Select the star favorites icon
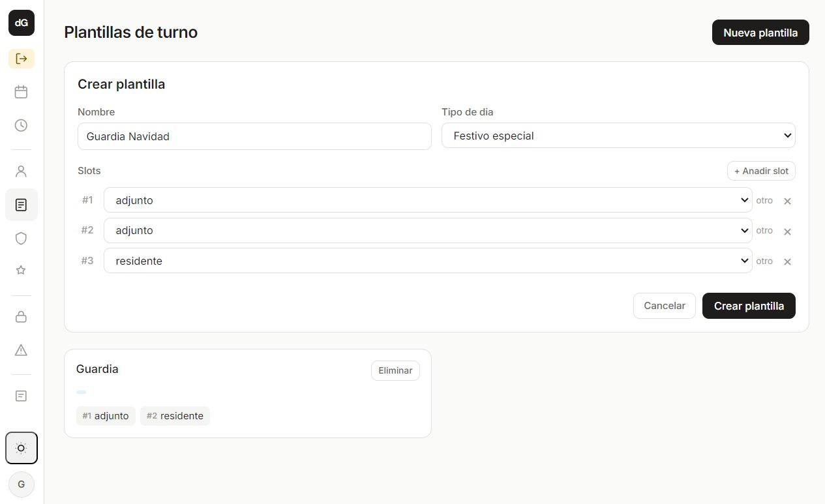825x504 pixels. tap(21, 271)
